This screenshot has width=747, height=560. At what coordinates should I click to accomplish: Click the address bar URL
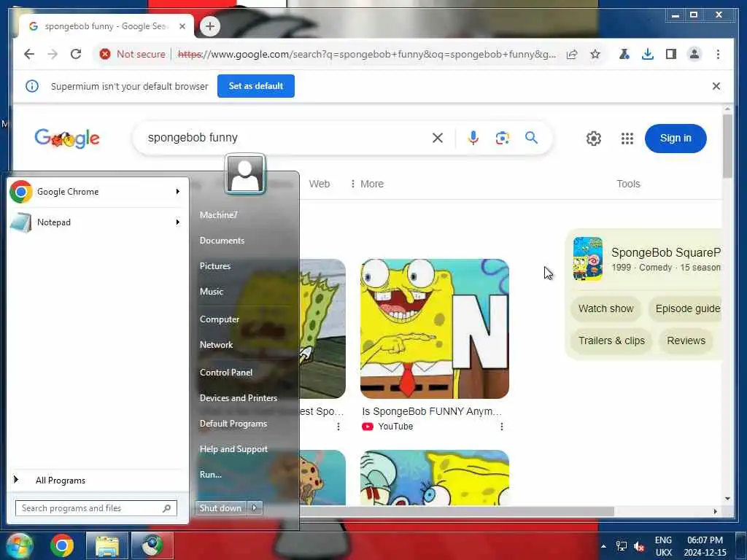pyautogui.click(x=367, y=54)
